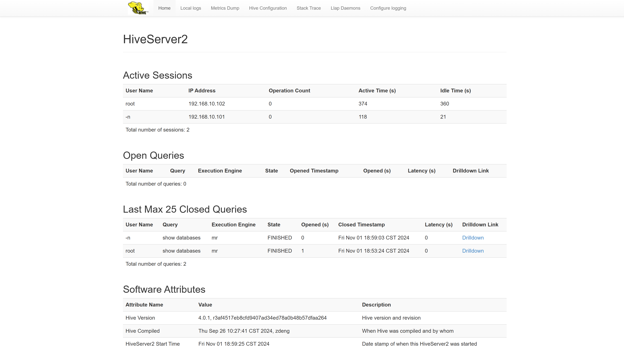Select IP address 192.168.10.102
Viewport: 624px width, 364px height.
(x=207, y=104)
